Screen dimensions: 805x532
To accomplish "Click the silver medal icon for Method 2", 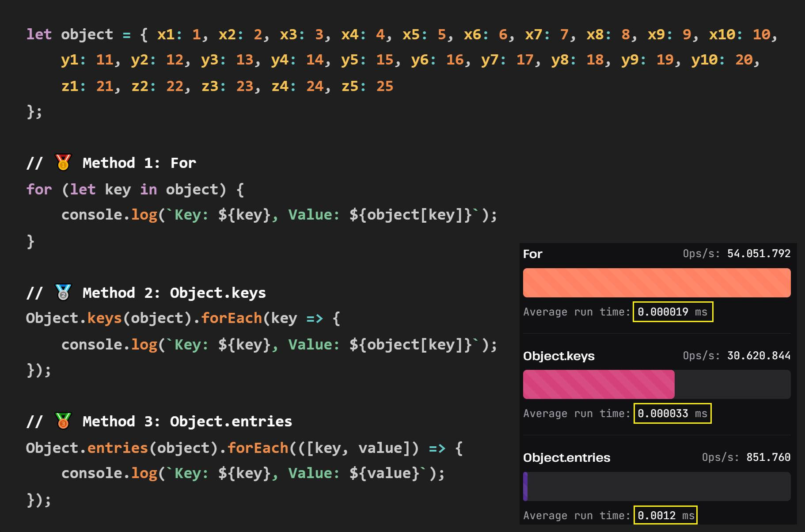I will coord(63,292).
